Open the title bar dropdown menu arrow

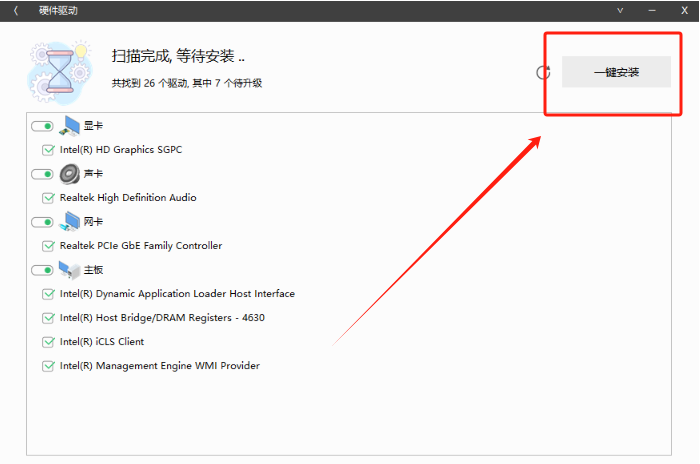tap(620, 11)
